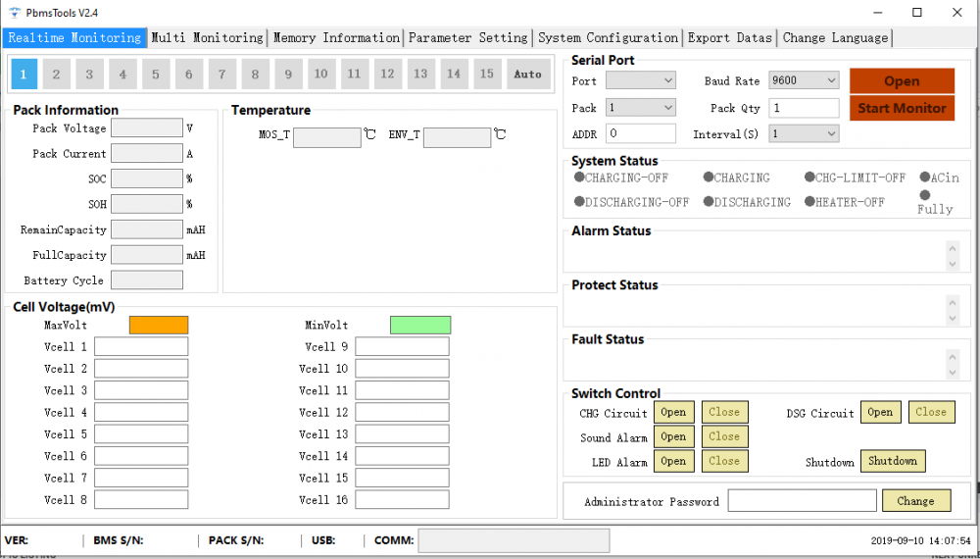Click the Vcell 16 voltage field

coord(402,499)
